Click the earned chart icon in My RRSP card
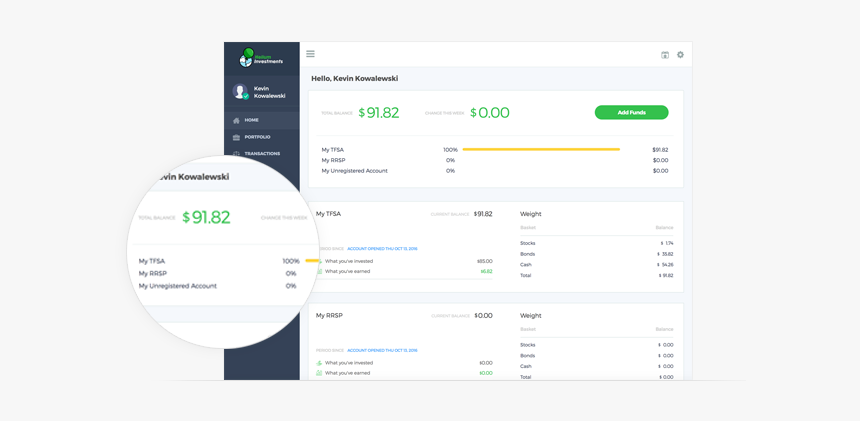 coord(319,373)
